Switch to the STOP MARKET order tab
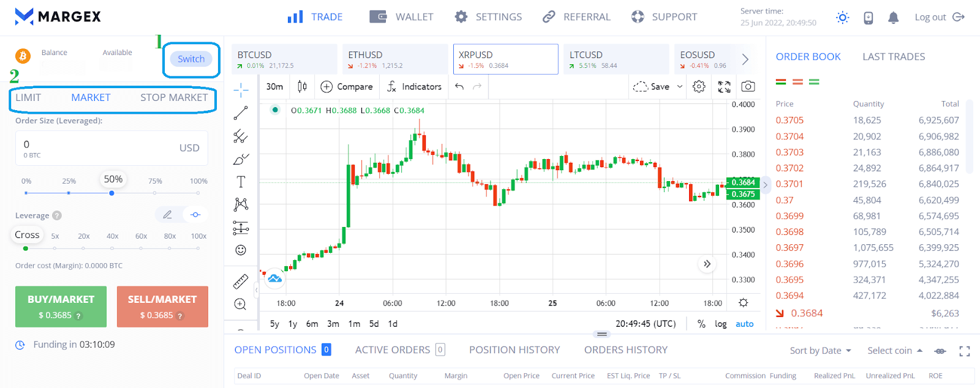The height and width of the screenshot is (388, 980). tap(174, 98)
